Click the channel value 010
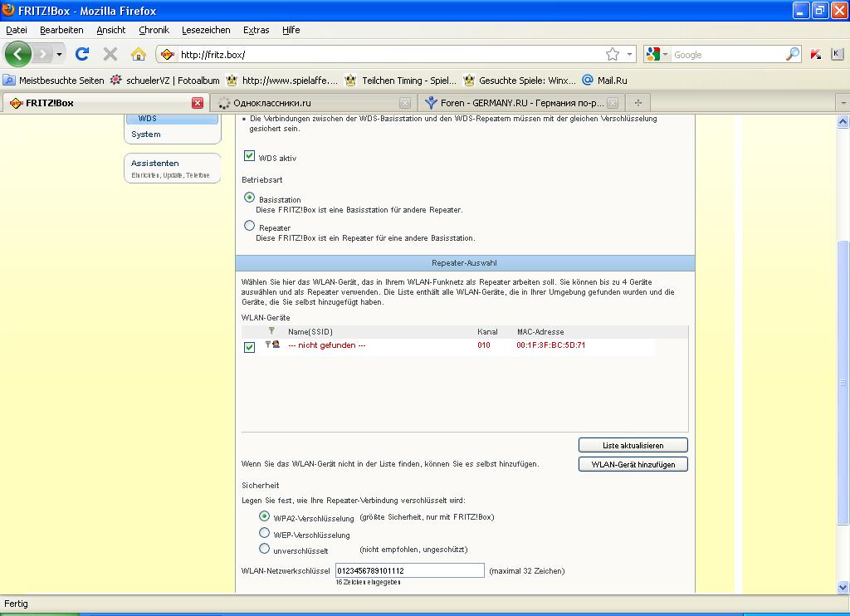The width and height of the screenshot is (850, 616). pos(484,345)
